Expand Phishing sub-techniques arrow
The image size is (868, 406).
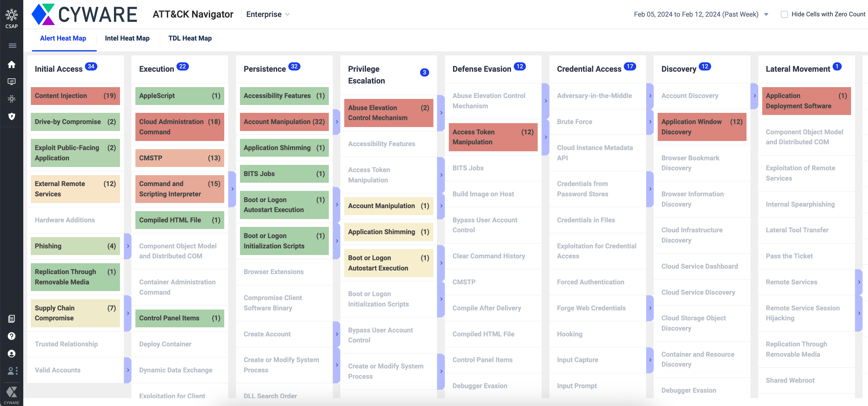[x=128, y=246]
